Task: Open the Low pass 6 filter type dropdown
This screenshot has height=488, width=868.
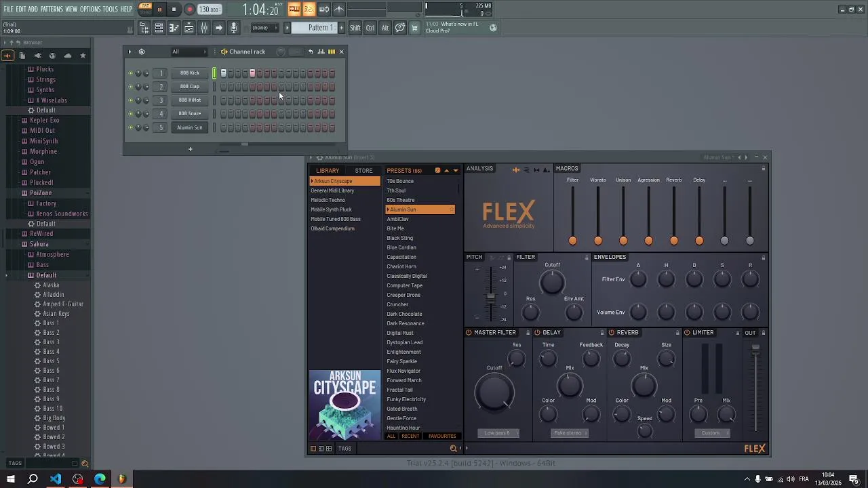Action: click(498, 433)
